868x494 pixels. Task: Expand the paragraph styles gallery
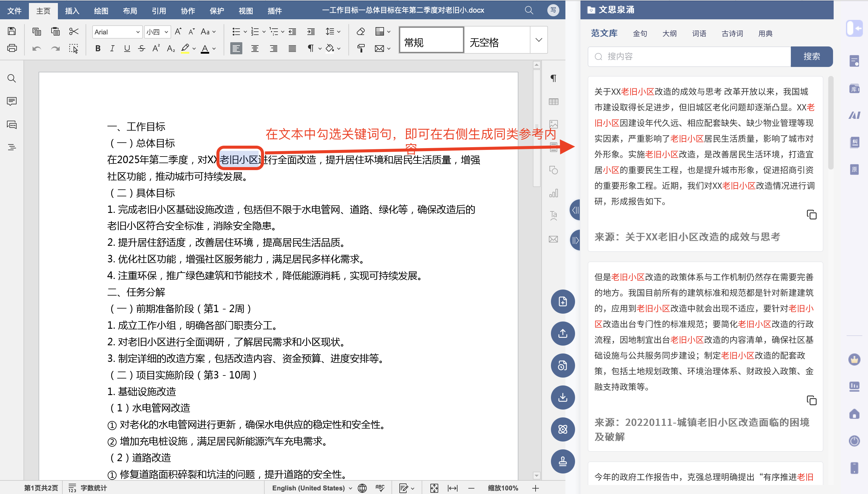tap(538, 40)
